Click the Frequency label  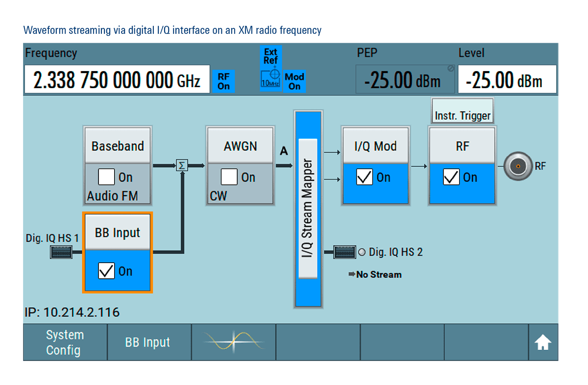[x=51, y=53]
